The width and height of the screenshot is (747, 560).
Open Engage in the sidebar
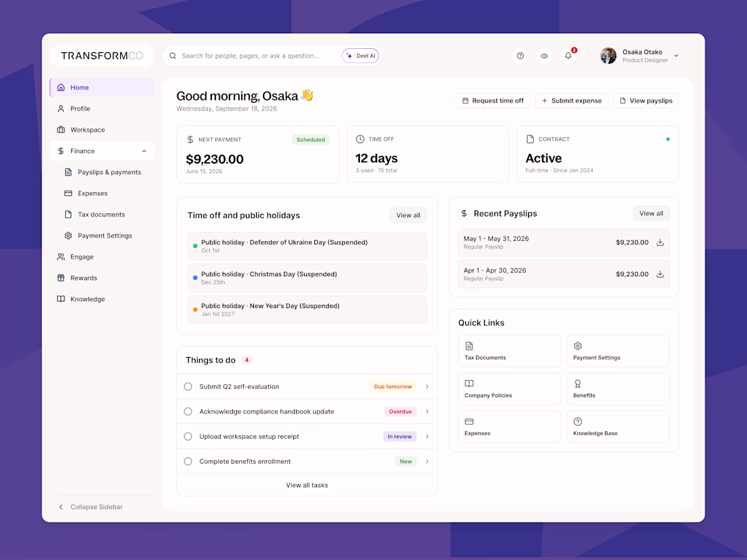pos(102,257)
